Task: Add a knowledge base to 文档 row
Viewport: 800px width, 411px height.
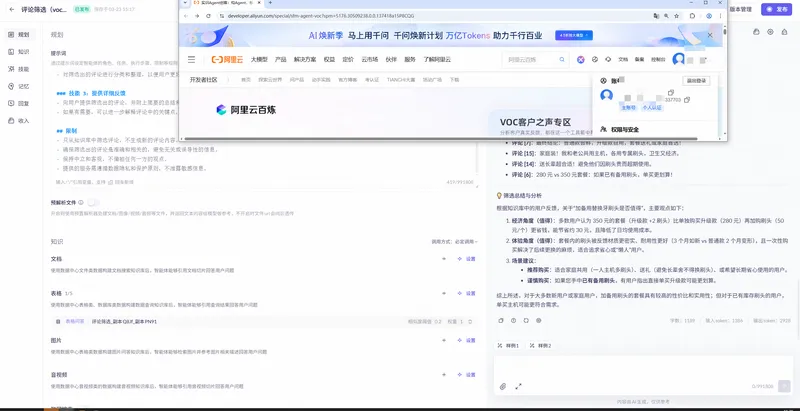Action: click(x=443, y=259)
